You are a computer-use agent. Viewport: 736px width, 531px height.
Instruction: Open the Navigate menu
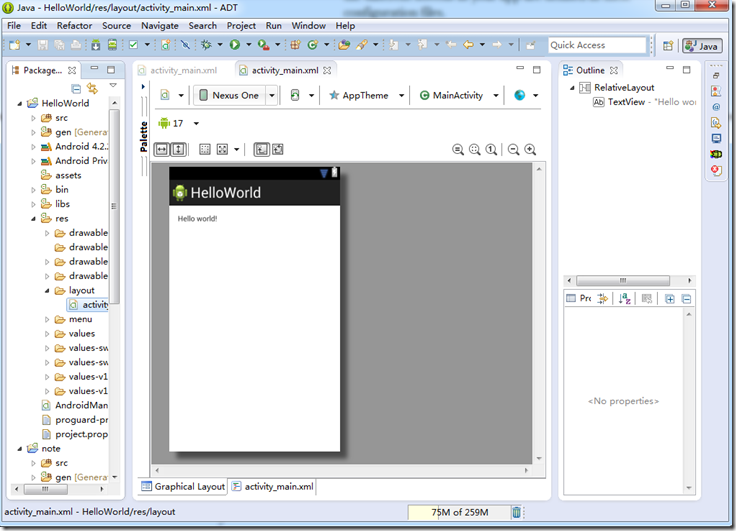pos(160,25)
